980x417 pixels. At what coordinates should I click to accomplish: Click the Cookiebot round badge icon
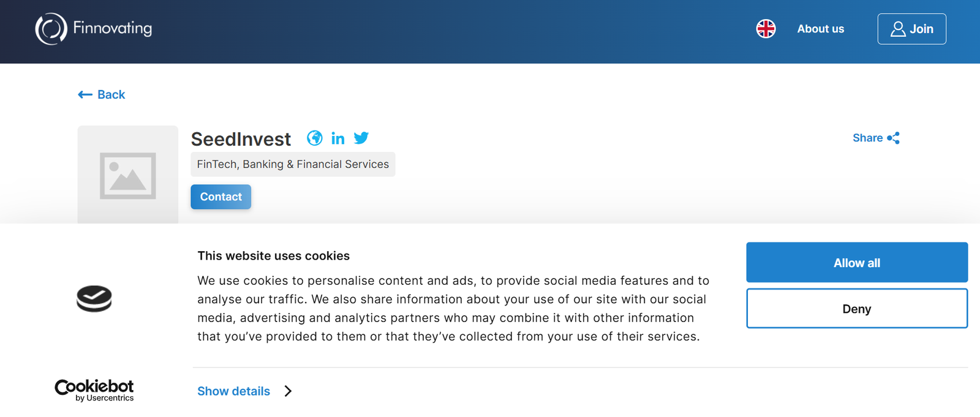[94, 299]
